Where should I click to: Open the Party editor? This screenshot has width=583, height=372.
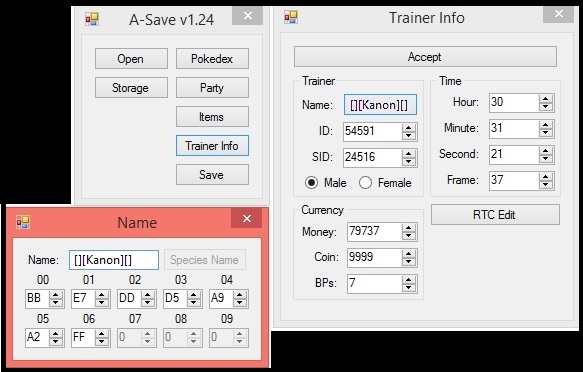pyautogui.click(x=212, y=88)
